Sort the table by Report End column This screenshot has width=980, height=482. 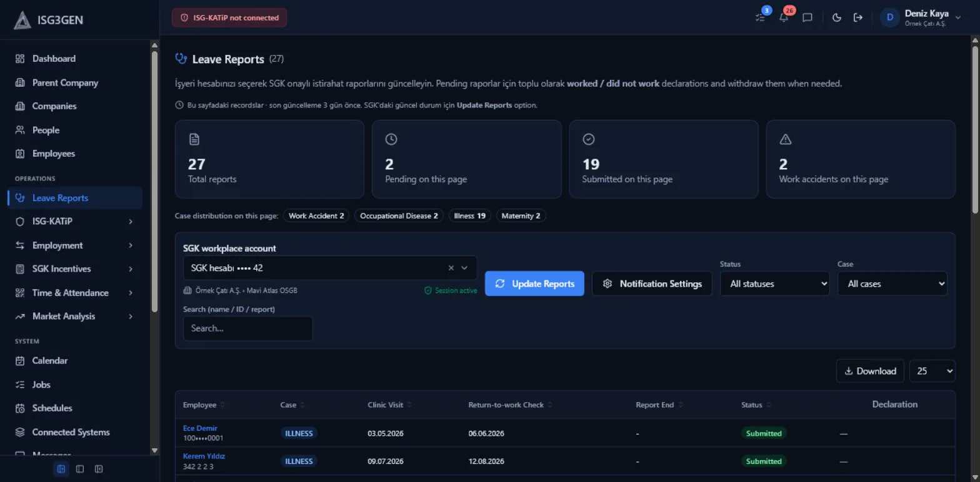pyautogui.click(x=659, y=405)
